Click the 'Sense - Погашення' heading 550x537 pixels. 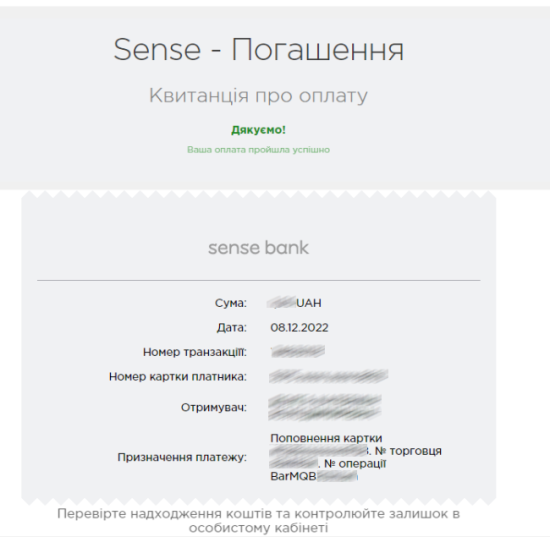tap(259, 49)
